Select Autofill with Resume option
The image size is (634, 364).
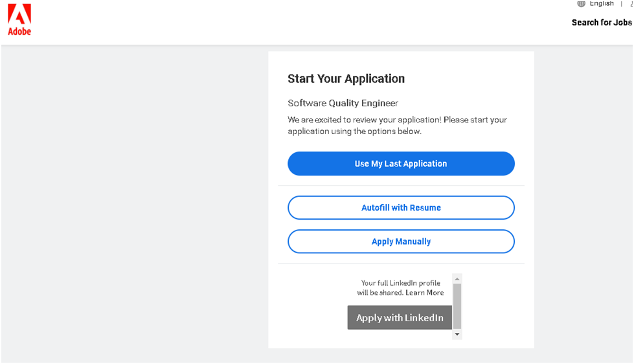[401, 207]
